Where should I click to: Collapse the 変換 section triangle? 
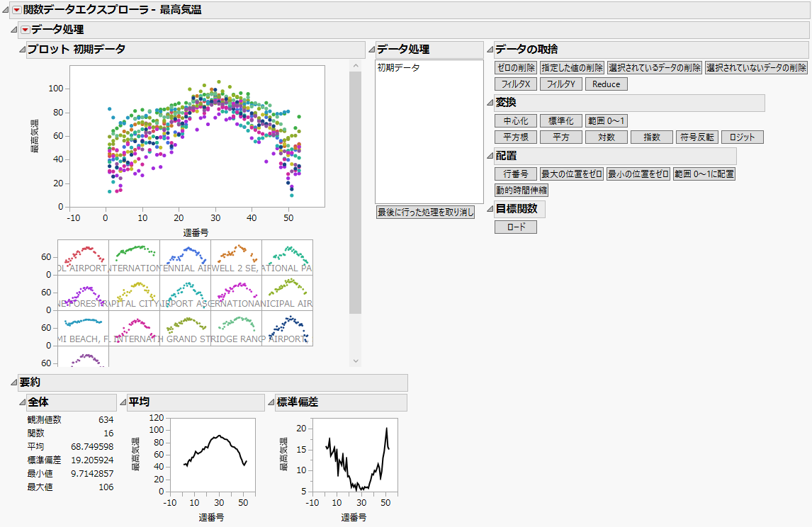click(x=490, y=103)
